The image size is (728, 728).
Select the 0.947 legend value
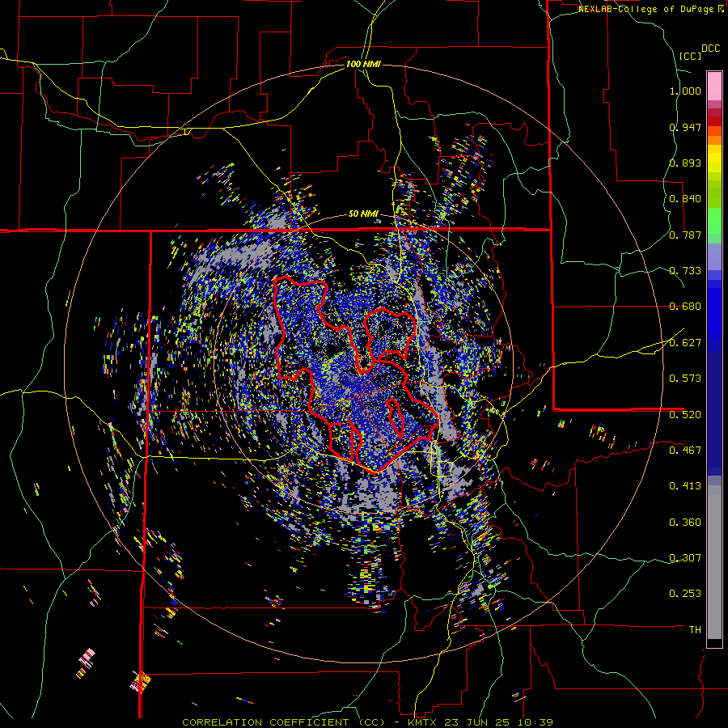tap(685, 127)
